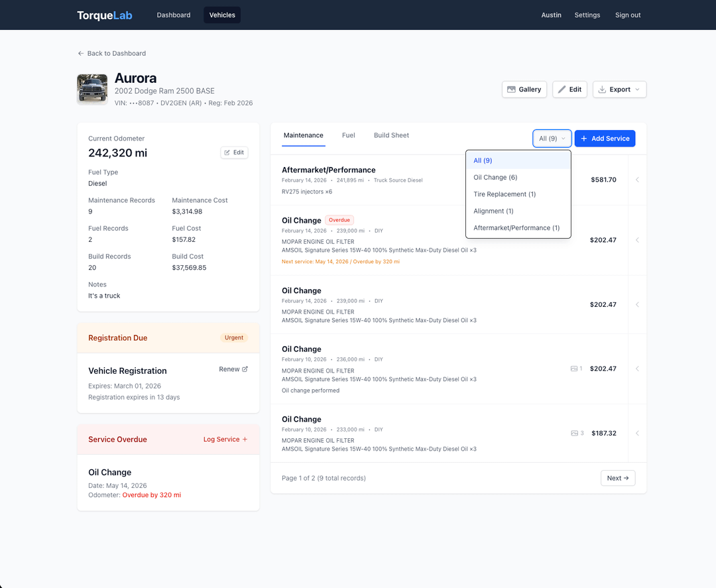Image resolution: width=716 pixels, height=588 pixels.
Task: Expand the Aftermarket/Performance record chevron
Action: click(x=637, y=180)
